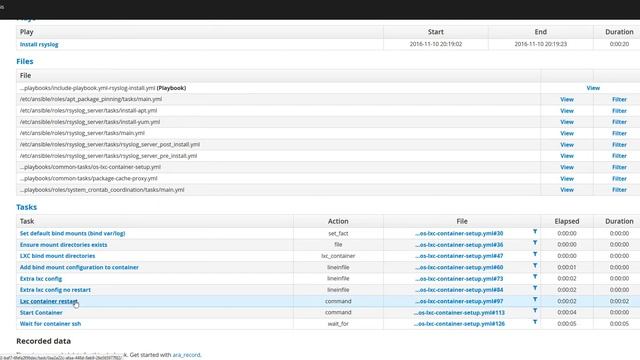This screenshot has width=640, height=360.
Task: Follow the ara_record link under Recorded data
Action: click(x=186, y=355)
